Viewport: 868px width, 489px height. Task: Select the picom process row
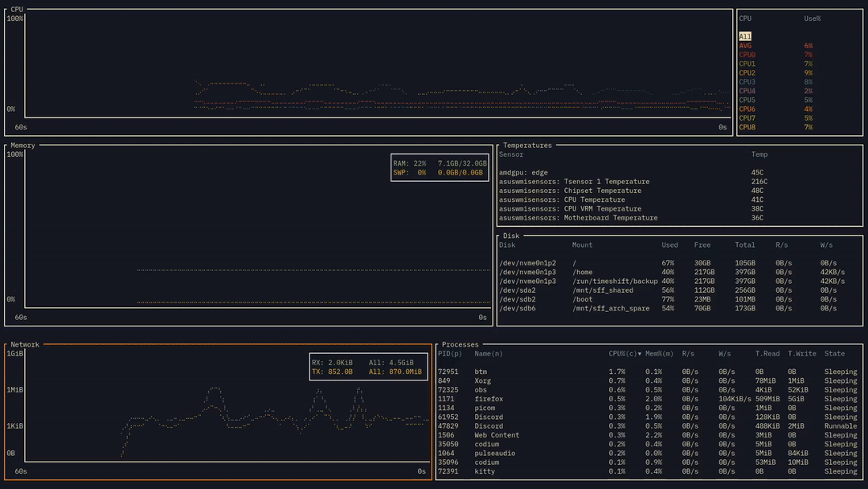coord(647,408)
